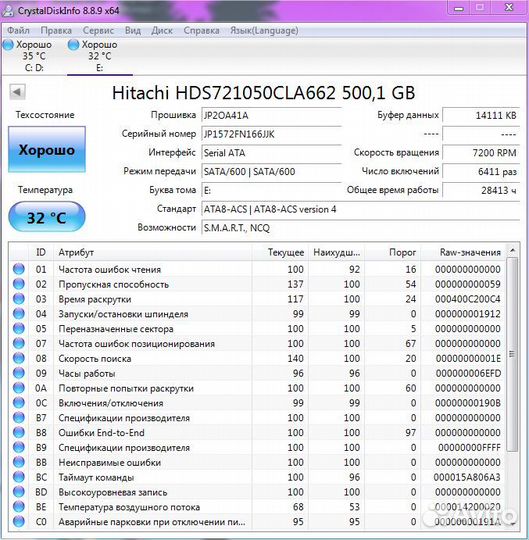Click the 32 °C temperature button
This screenshot has height=540, width=529.
(47, 217)
